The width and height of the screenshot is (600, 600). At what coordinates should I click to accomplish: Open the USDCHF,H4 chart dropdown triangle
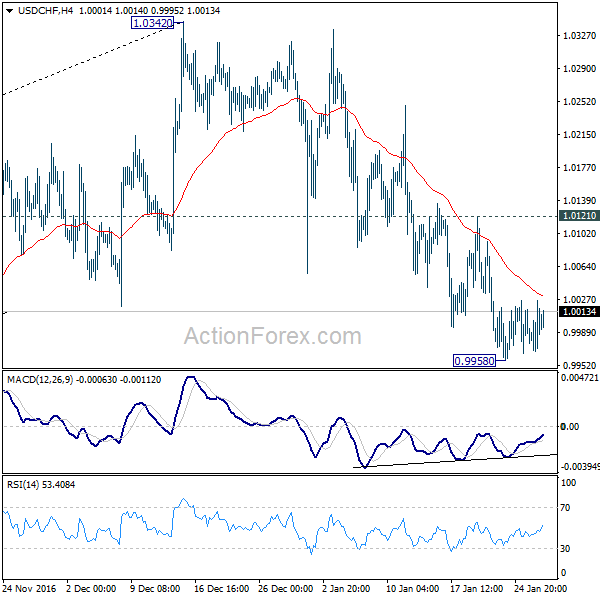(x=10, y=11)
